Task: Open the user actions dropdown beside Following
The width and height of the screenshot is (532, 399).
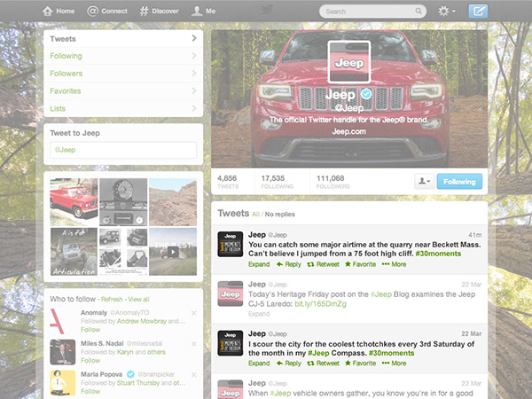Action: click(x=424, y=182)
